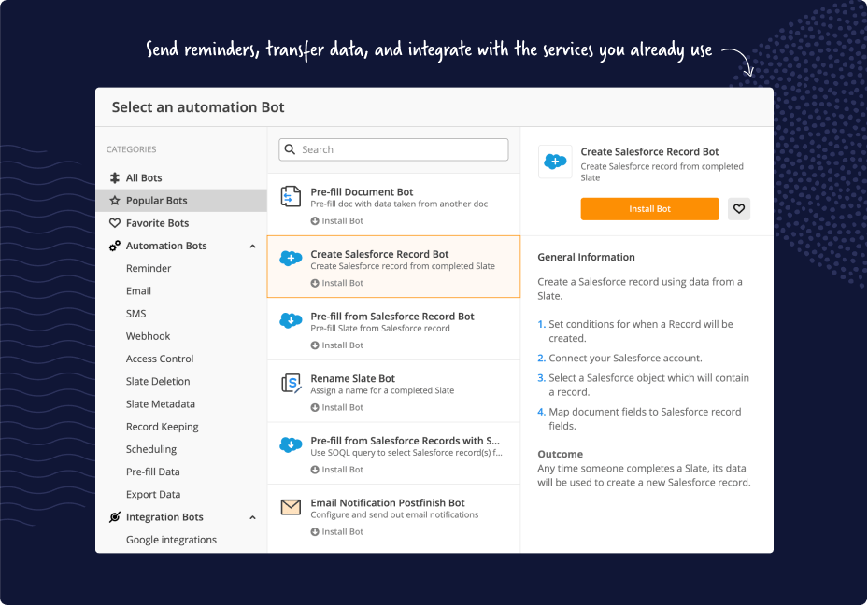Click the Favorite Bots heart icon
The image size is (868, 606).
(x=115, y=223)
